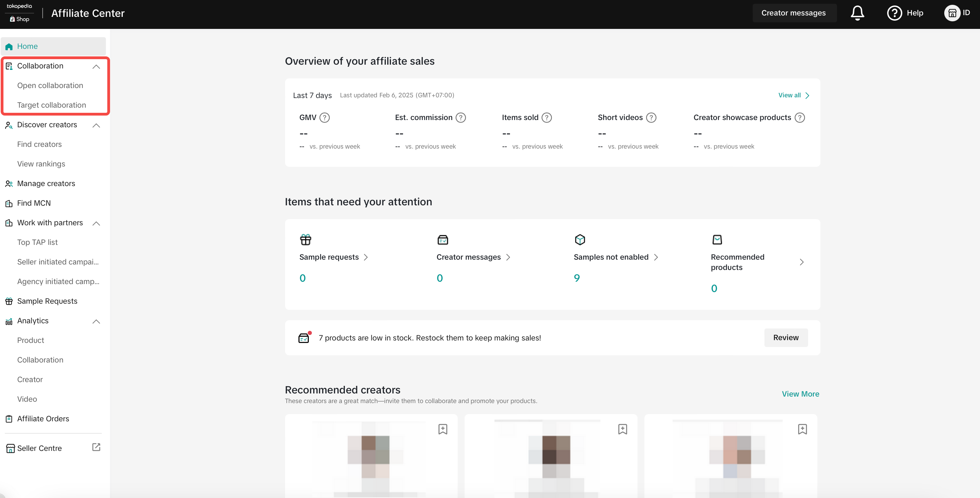980x498 pixels.
Task: Bookmark the second recommended creator
Action: click(x=622, y=429)
